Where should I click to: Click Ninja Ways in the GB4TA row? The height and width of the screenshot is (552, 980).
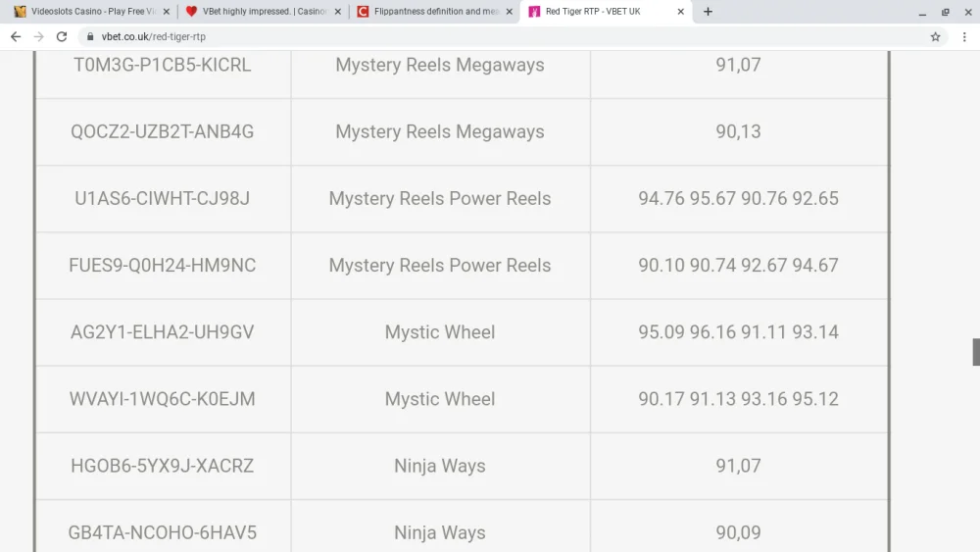tap(439, 533)
